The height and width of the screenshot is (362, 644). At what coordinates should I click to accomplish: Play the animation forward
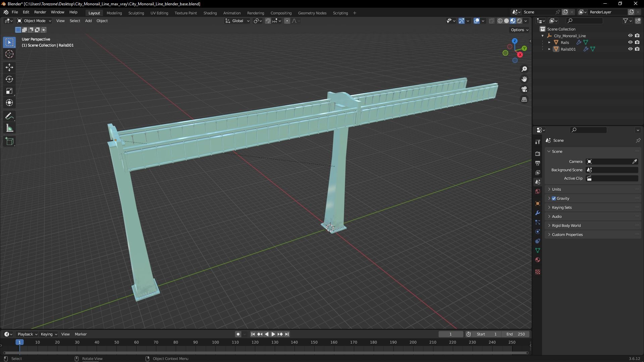[x=273, y=334]
